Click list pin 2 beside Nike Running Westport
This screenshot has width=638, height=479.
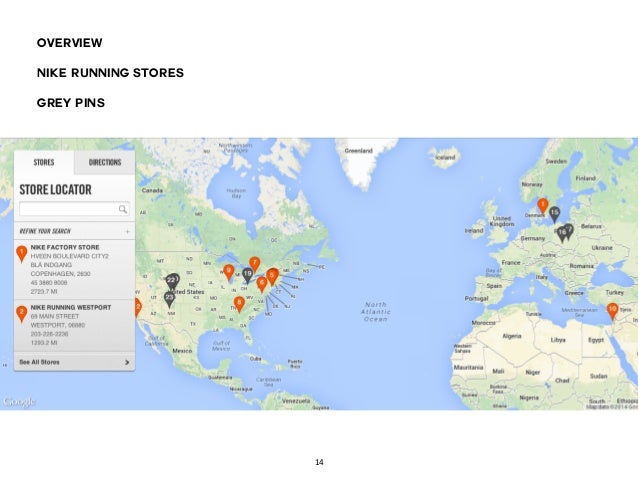pyautogui.click(x=22, y=314)
